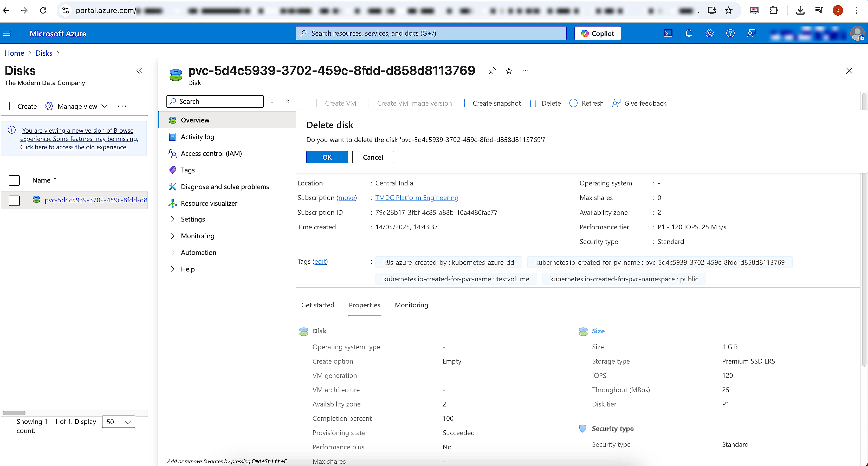This screenshot has width=868, height=466.
Task: Close the disk details blade
Action: tap(849, 71)
